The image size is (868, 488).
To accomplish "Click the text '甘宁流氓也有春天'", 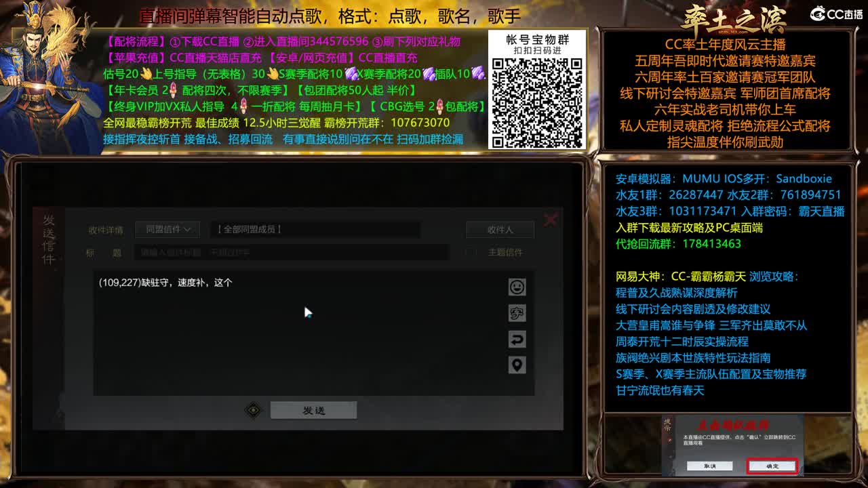I will (660, 390).
